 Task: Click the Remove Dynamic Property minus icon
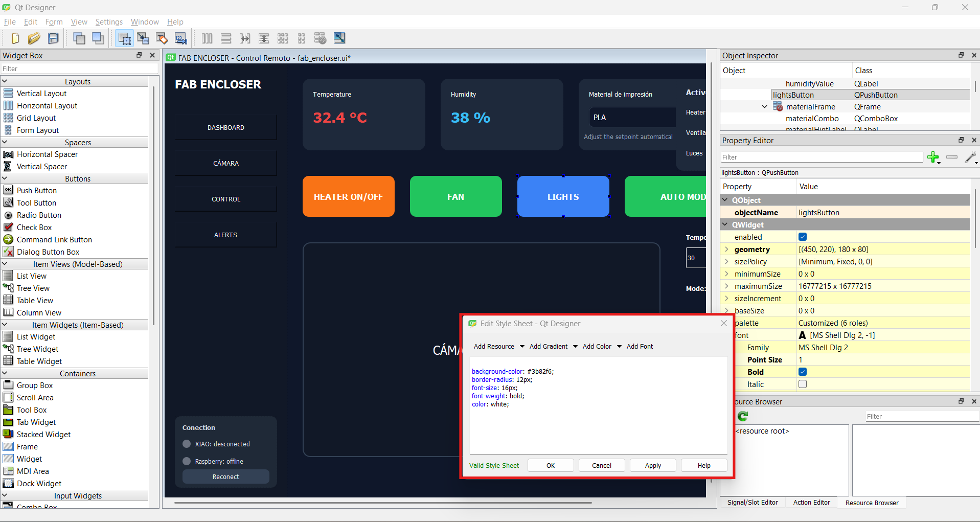[952, 157]
